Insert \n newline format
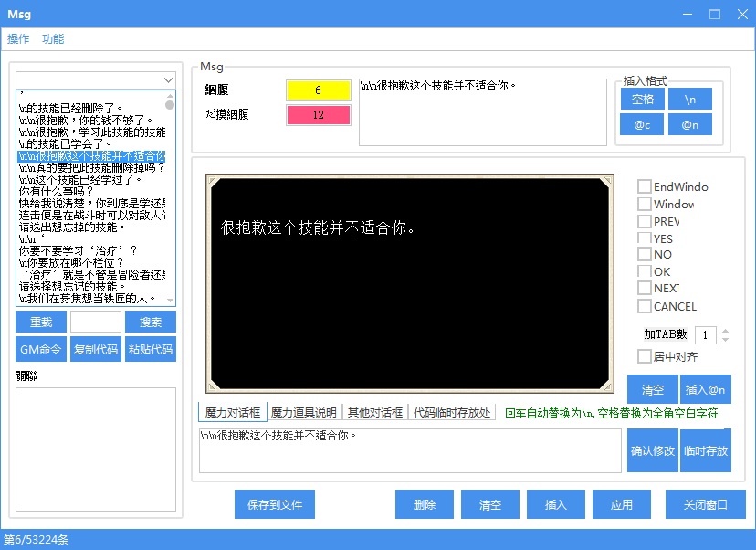 pos(690,99)
